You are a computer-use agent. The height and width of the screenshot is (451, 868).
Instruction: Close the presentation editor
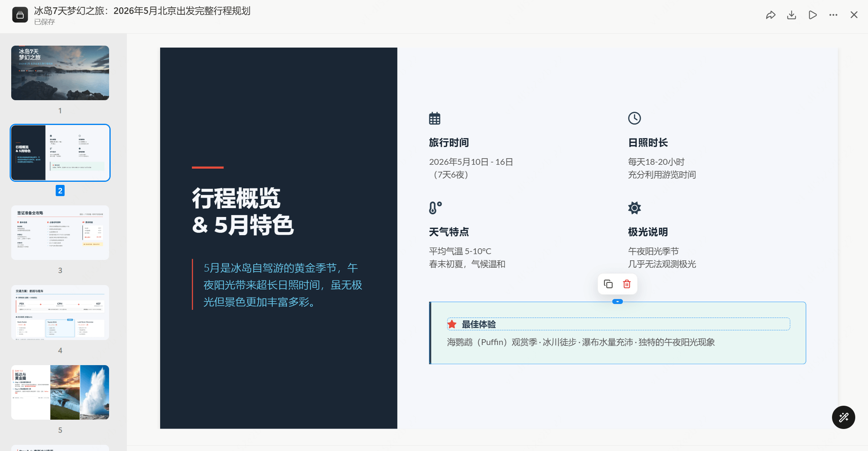coord(854,15)
